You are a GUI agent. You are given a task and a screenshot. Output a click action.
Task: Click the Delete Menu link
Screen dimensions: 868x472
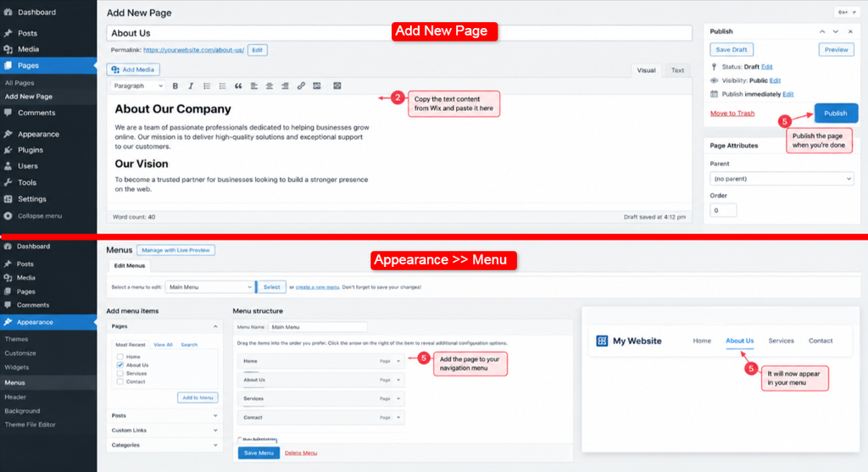(301, 453)
